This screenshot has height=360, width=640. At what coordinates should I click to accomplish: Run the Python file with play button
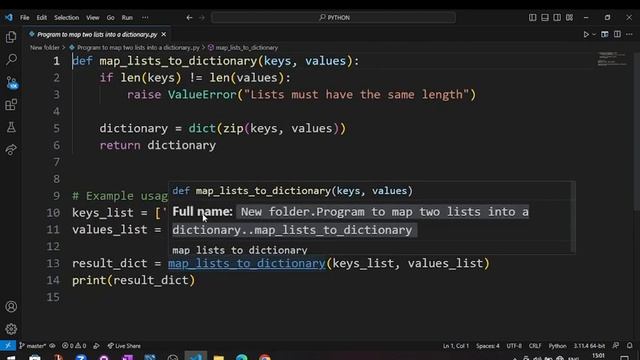(x=586, y=35)
